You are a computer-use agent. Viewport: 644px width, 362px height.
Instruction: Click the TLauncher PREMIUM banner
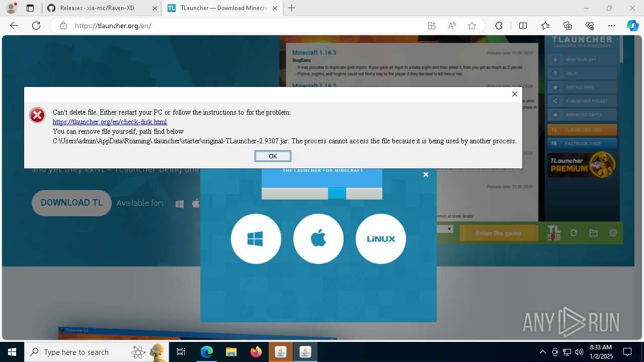582,165
